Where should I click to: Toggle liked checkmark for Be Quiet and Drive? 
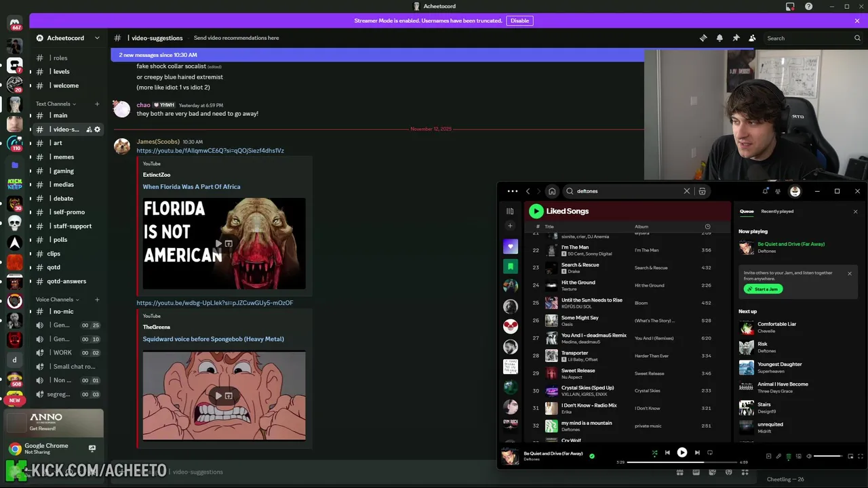(591, 456)
